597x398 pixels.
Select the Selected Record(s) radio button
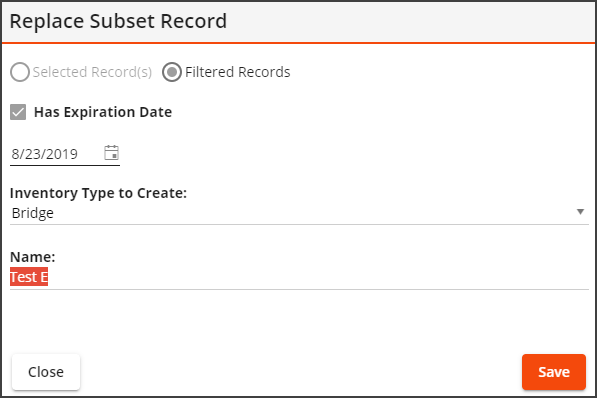click(20, 72)
